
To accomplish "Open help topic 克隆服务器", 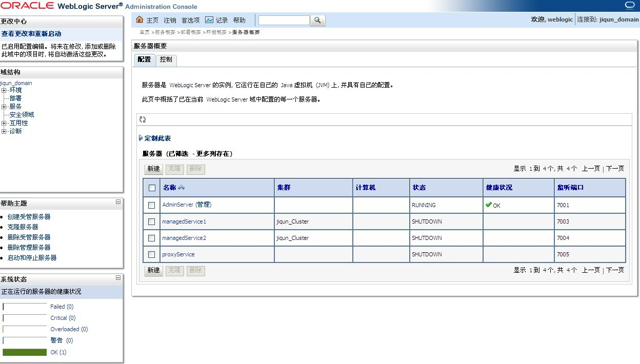I will tap(23, 227).
